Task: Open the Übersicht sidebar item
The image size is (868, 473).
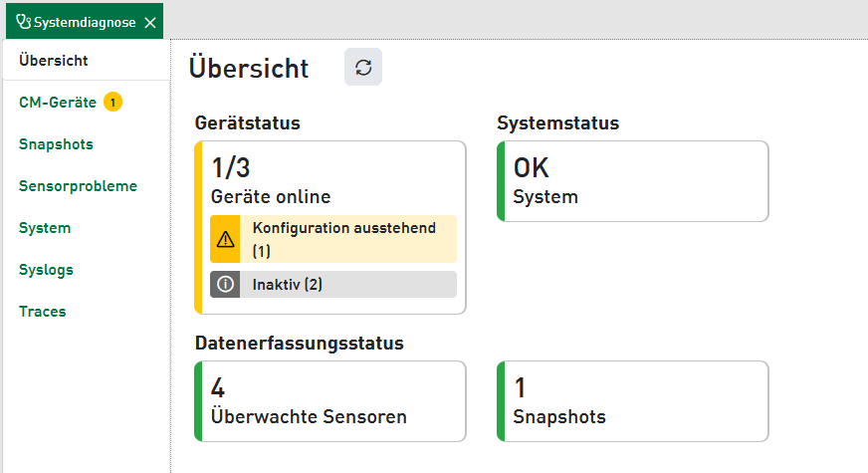Action: [x=54, y=60]
